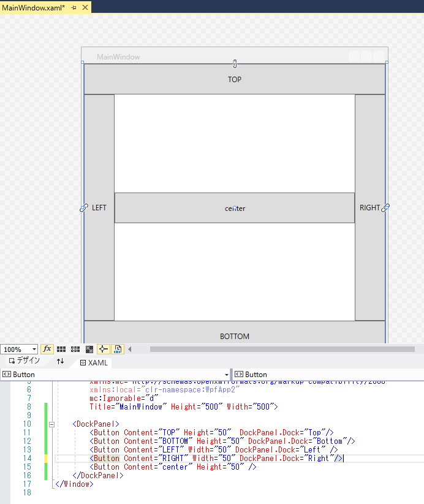424x504 pixels.
Task: Select the MainWindow.xaml* document tab
Action: 34,7
